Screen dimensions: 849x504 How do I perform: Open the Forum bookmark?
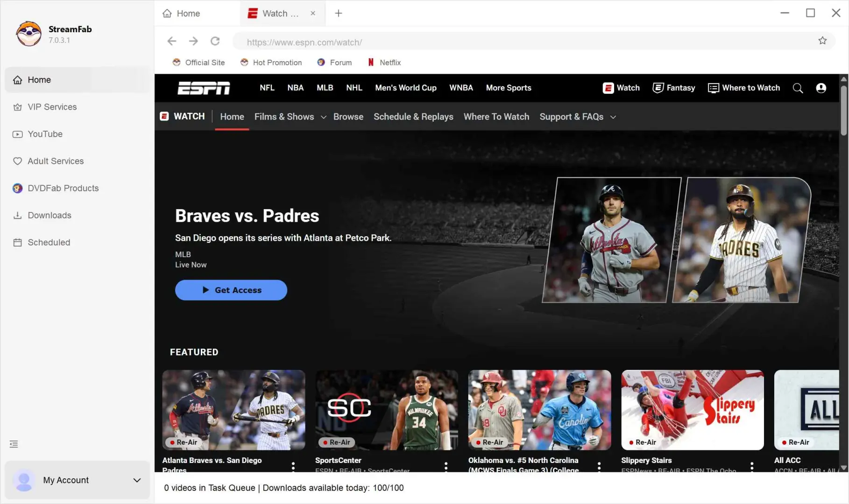[334, 63]
